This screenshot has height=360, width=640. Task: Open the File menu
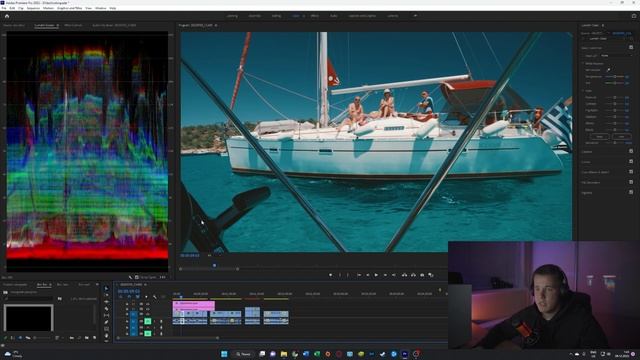point(4,8)
